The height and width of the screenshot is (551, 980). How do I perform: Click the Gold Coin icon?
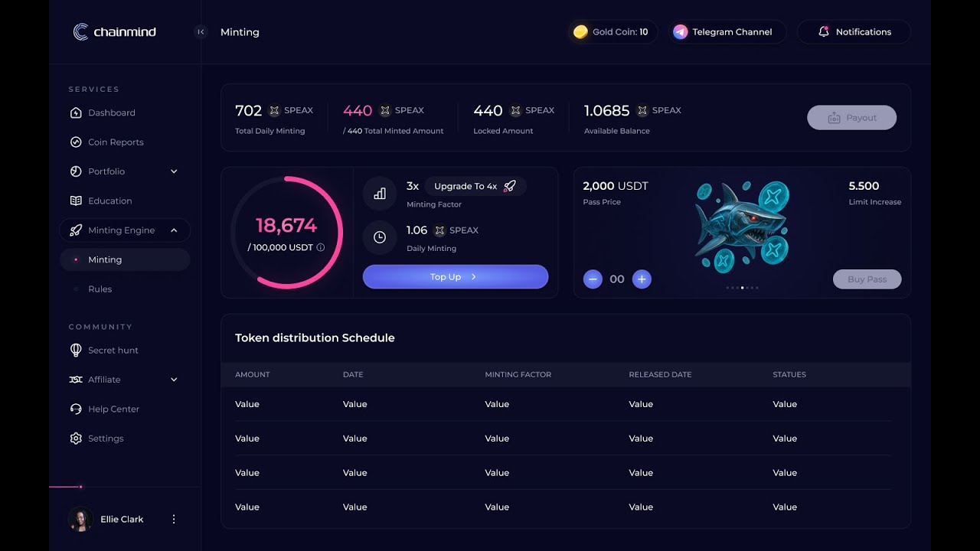pos(580,31)
